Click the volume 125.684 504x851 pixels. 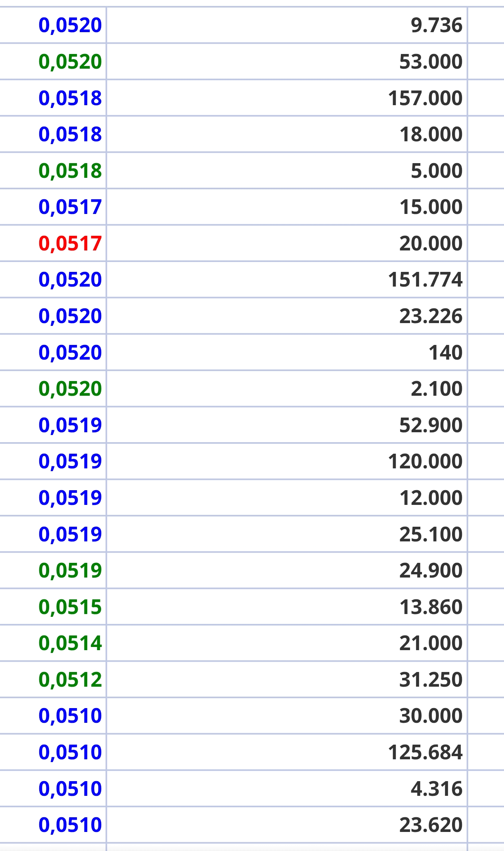[x=425, y=752]
